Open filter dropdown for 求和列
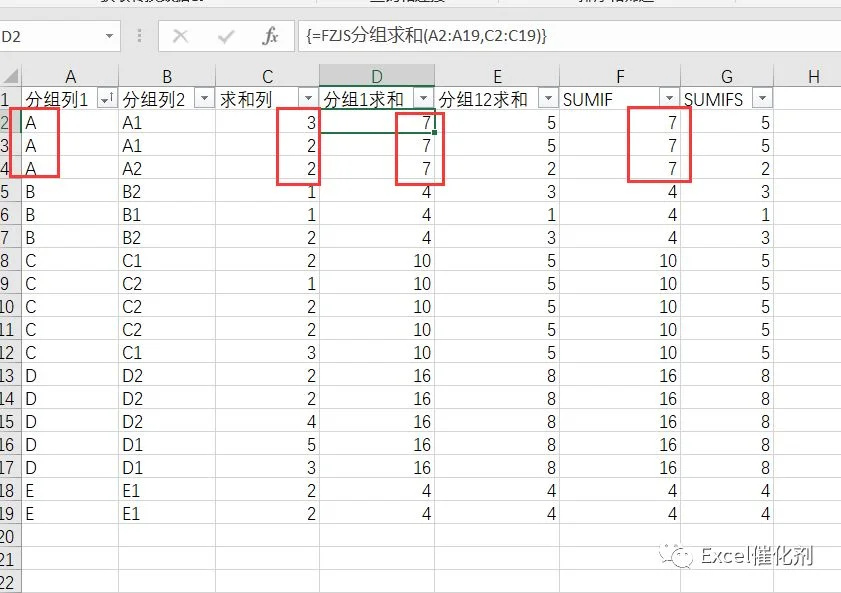The image size is (841, 593). point(308,99)
